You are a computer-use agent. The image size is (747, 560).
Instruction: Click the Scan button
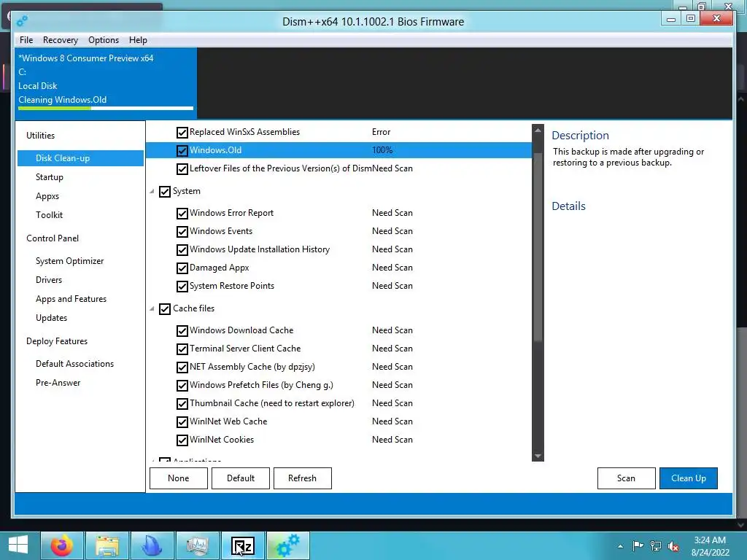point(626,478)
